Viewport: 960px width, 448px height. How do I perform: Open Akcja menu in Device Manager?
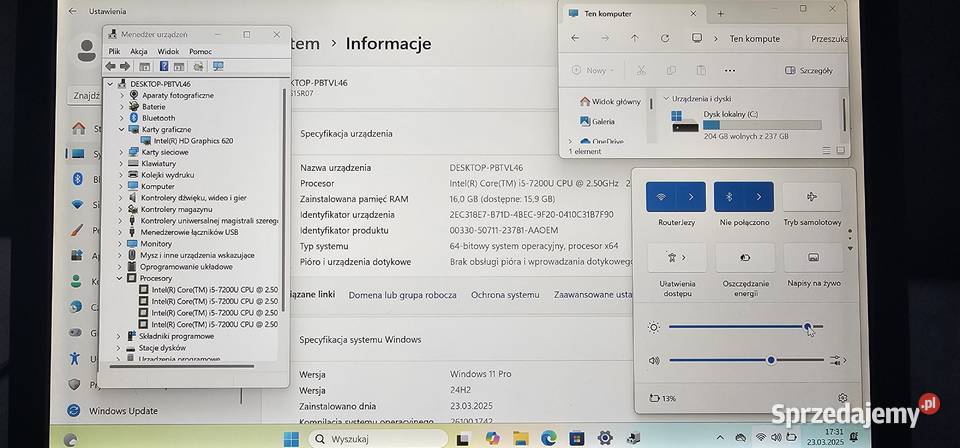pyautogui.click(x=139, y=51)
